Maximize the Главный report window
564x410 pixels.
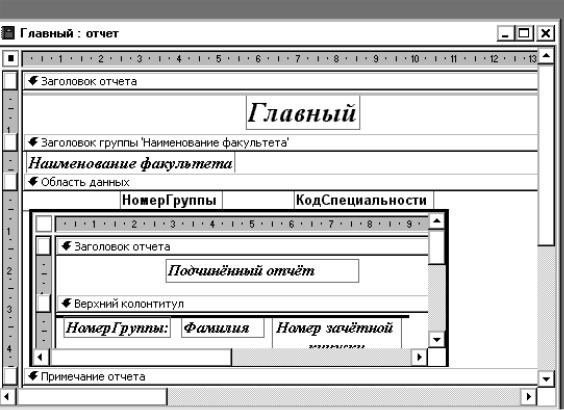coord(524,33)
